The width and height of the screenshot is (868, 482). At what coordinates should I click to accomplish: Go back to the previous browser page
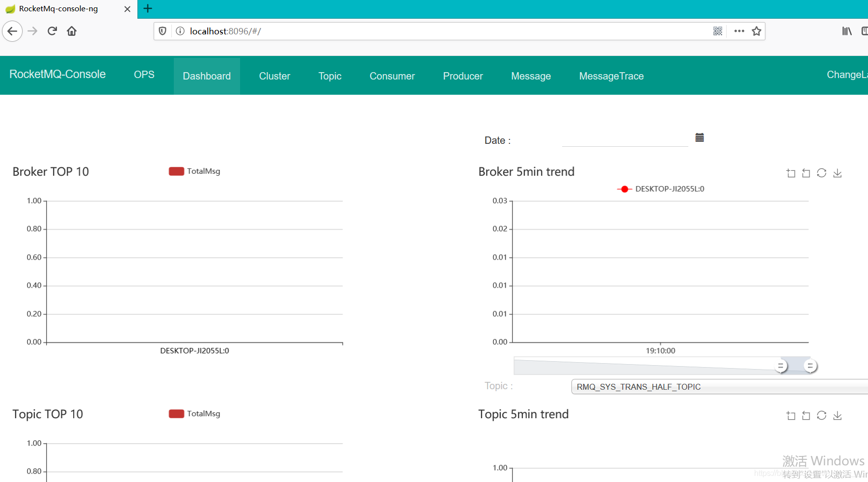(x=12, y=31)
